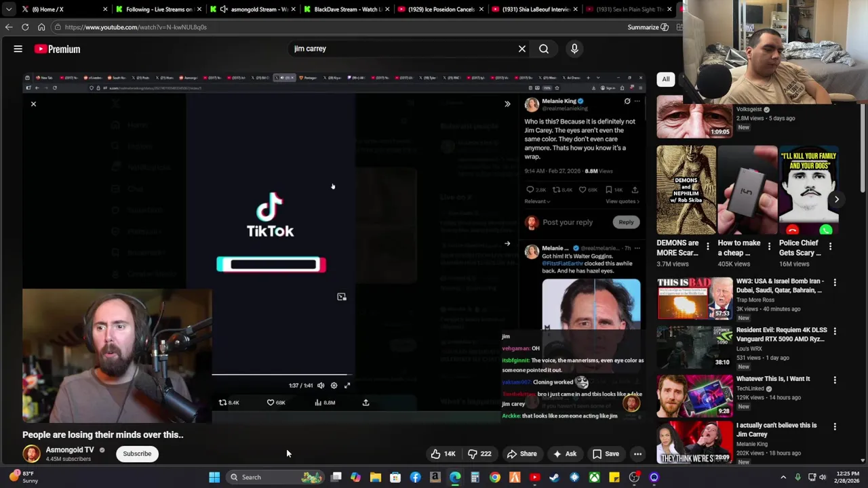
Task: Go to the YouTube Premium home logo
Action: point(58,49)
